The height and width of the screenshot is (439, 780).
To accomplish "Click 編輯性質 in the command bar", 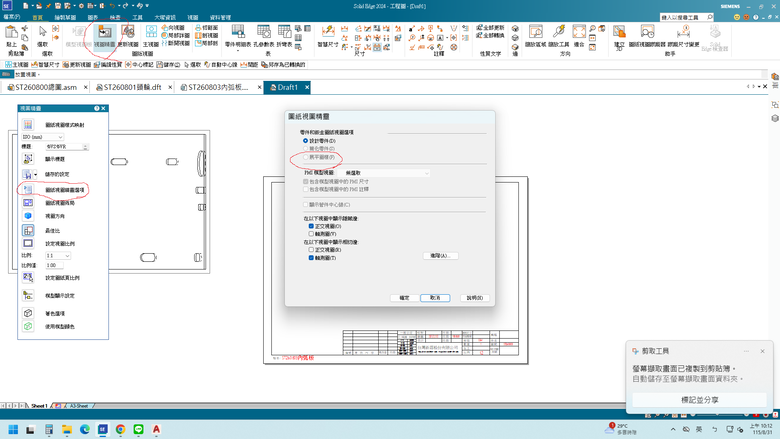I will (108, 65).
